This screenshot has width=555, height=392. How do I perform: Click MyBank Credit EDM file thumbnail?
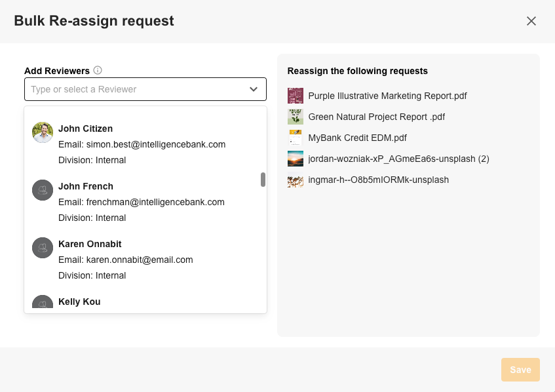[x=296, y=138]
